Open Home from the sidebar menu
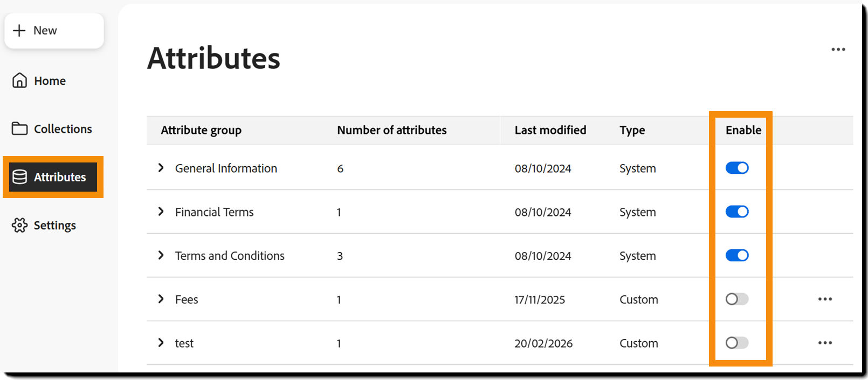The width and height of the screenshot is (868, 380). coord(49,80)
